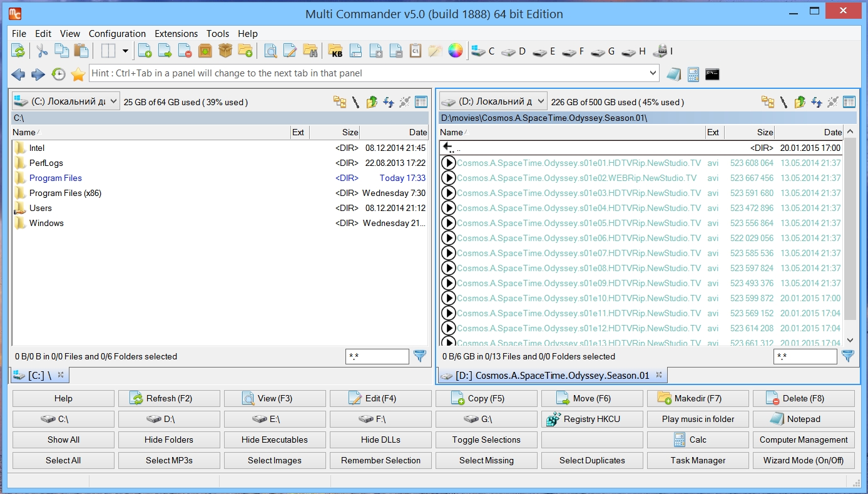The height and width of the screenshot is (494, 868).
Task: Switch to drive F in the toolbar
Action: coord(573,51)
